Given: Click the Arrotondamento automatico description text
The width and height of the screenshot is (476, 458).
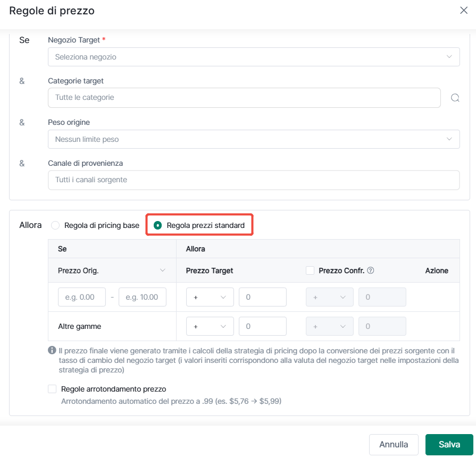Looking at the screenshot, I should click(171, 401).
